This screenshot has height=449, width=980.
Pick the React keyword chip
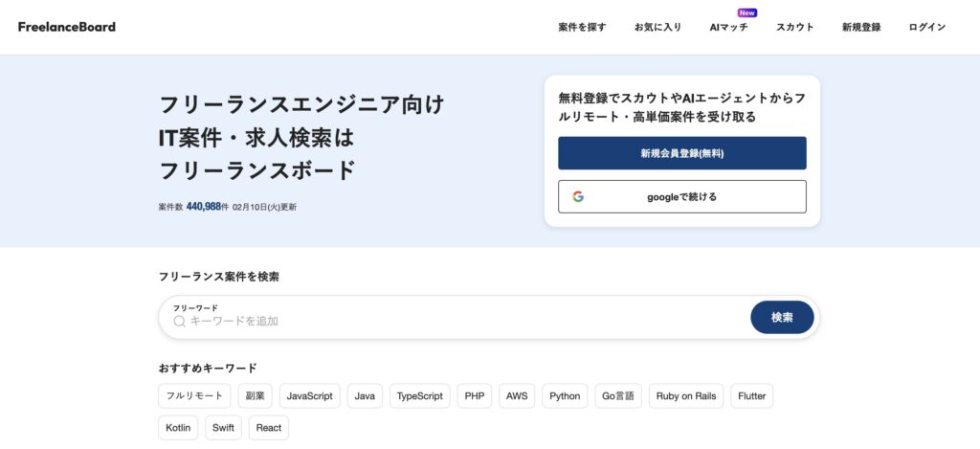[269, 428]
